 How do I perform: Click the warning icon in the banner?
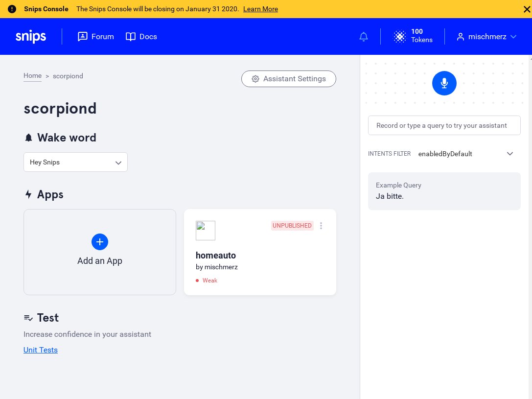click(x=12, y=9)
